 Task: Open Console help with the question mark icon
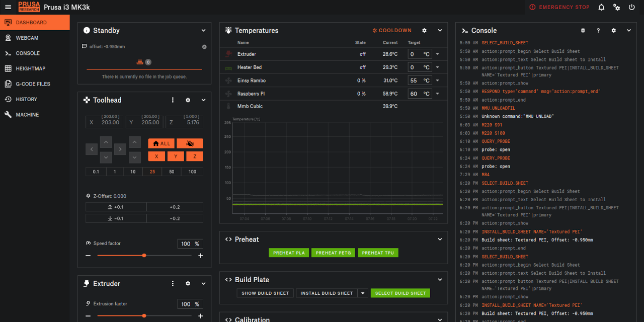(598, 30)
